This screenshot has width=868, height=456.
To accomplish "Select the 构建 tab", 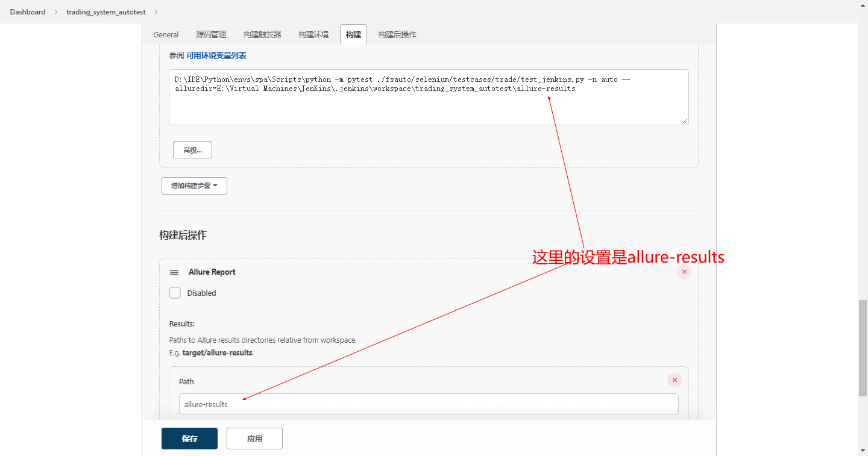I will point(353,34).
